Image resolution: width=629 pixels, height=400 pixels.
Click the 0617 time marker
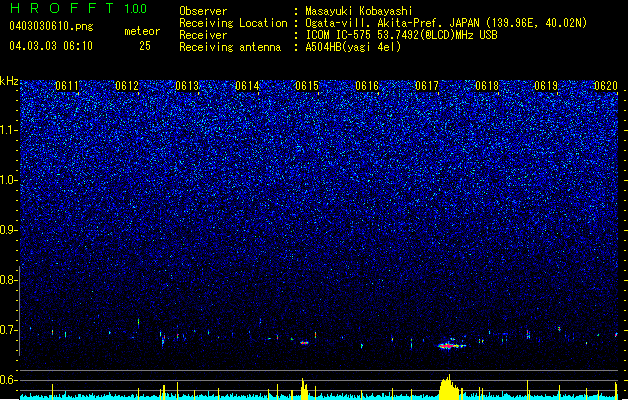(427, 86)
